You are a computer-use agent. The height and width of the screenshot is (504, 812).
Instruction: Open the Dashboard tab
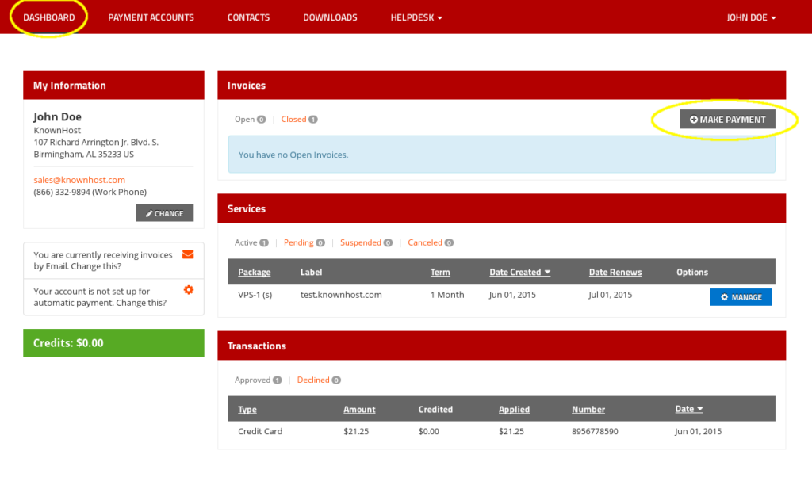pos(48,17)
